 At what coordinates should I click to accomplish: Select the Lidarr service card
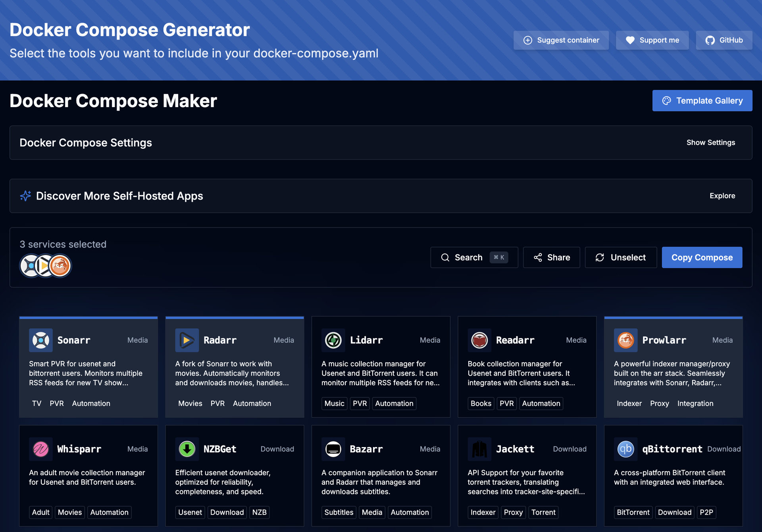pos(381,367)
